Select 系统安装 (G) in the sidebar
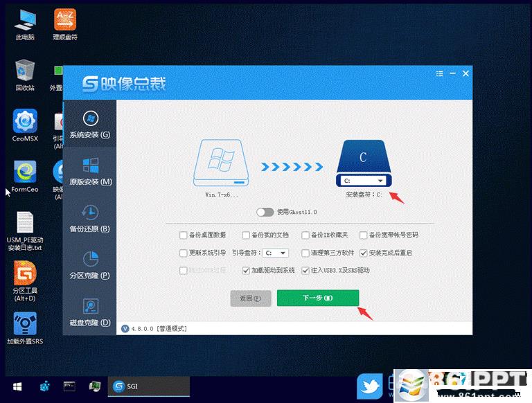Screen dimensions: 532x403 [89, 125]
